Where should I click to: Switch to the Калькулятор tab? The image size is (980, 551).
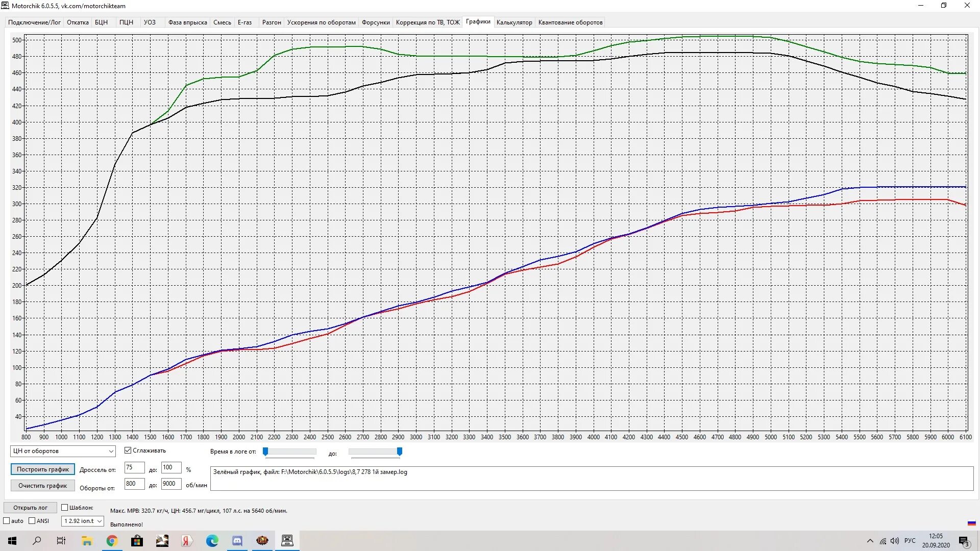514,22
